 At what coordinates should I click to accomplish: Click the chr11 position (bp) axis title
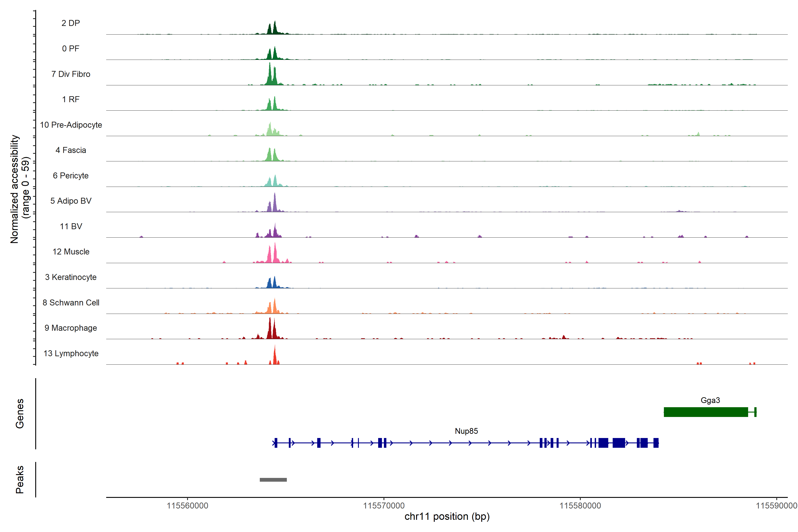(x=447, y=516)
